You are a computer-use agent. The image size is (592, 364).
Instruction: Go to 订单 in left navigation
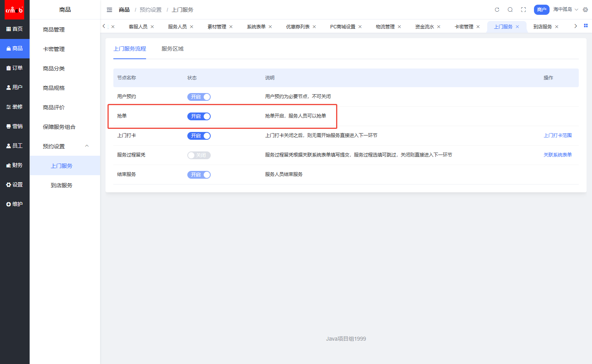pos(15,68)
